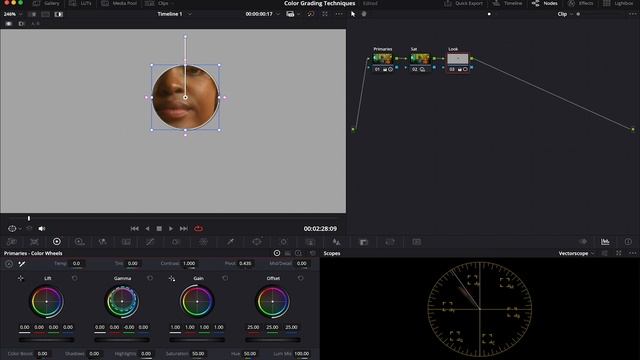Toggle loop playback
Viewport: 640px width, 360px height.
tap(198, 229)
